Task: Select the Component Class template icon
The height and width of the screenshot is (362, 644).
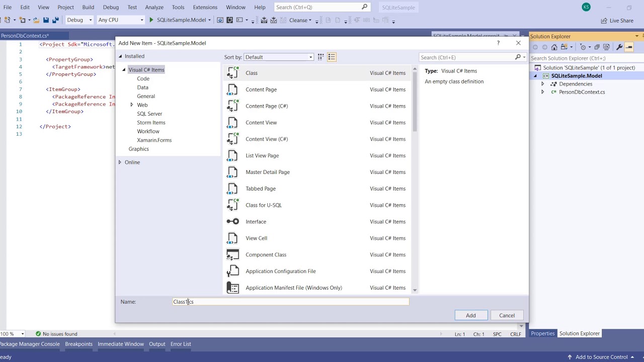Action: (232, 255)
